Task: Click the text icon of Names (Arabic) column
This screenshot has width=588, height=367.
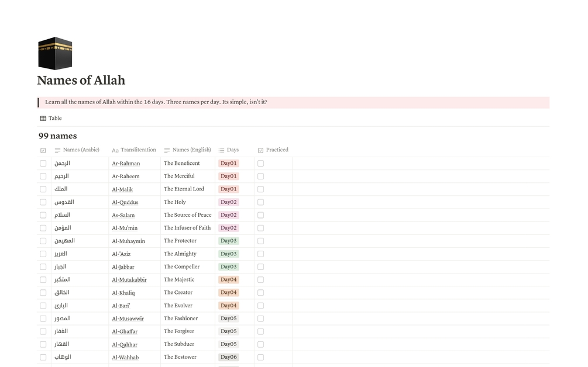Action: tap(57, 150)
